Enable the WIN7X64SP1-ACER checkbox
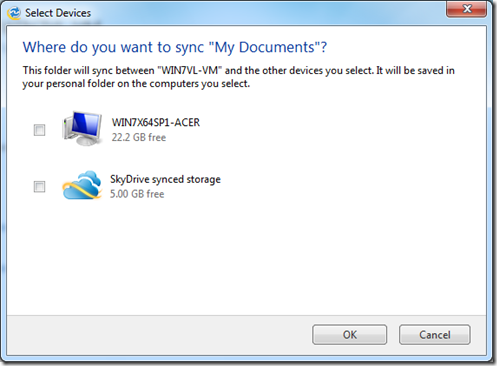 click(x=39, y=130)
